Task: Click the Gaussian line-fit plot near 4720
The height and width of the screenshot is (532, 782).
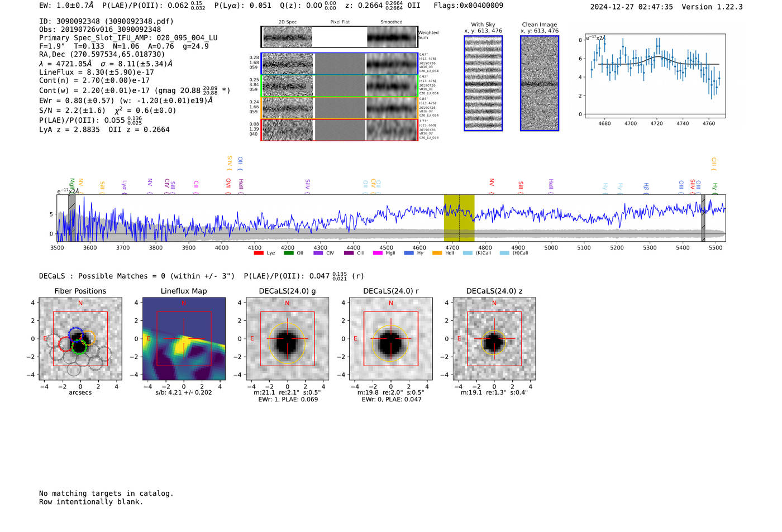Action: click(x=655, y=76)
